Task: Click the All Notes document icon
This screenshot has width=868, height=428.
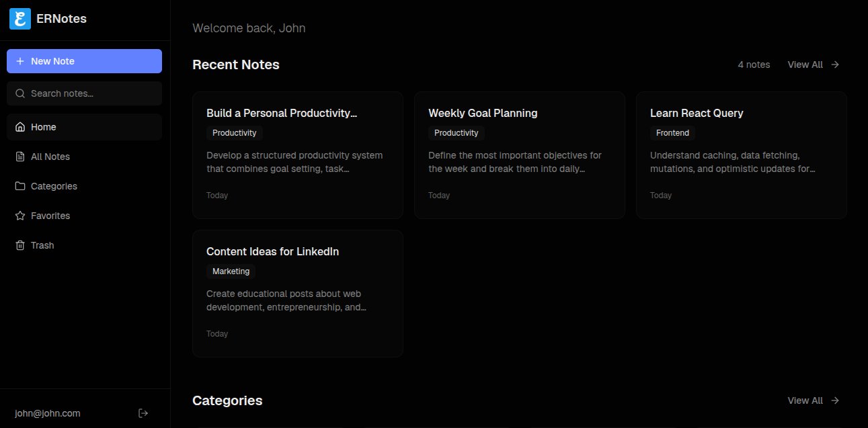Action: (20, 157)
